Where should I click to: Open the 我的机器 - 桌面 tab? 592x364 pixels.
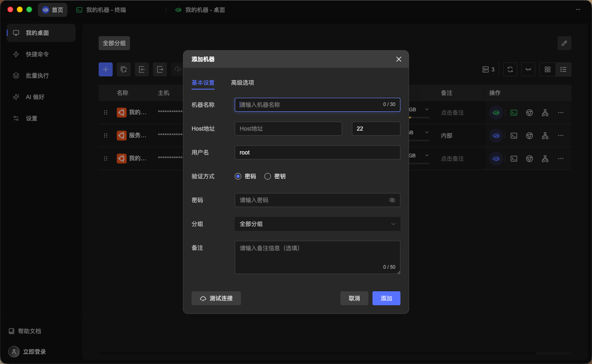[x=201, y=10]
